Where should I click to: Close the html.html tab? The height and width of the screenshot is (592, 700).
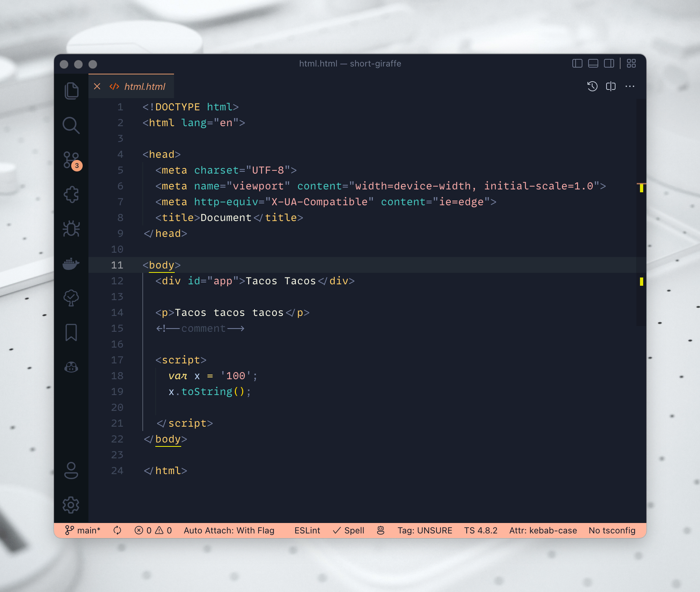click(x=97, y=86)
